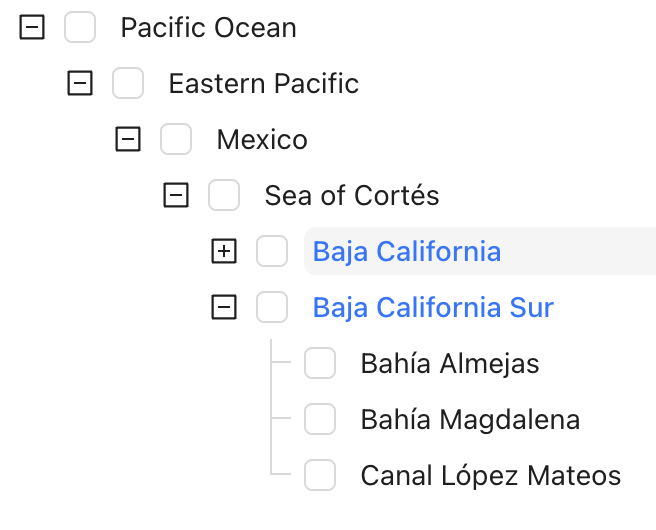Collapse the Mexico tree node
The width and height of the screenshot is (656, 530).
tap(128, 140)
